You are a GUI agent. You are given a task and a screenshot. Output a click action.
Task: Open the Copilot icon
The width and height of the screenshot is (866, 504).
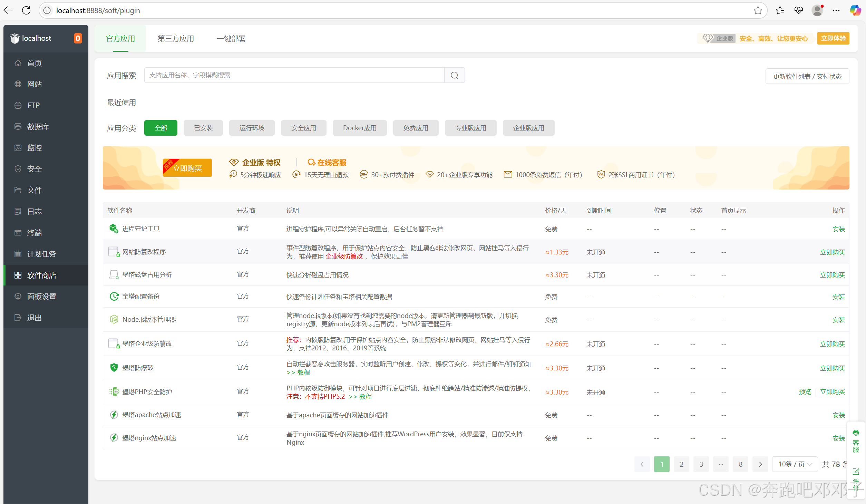[855, 10]
